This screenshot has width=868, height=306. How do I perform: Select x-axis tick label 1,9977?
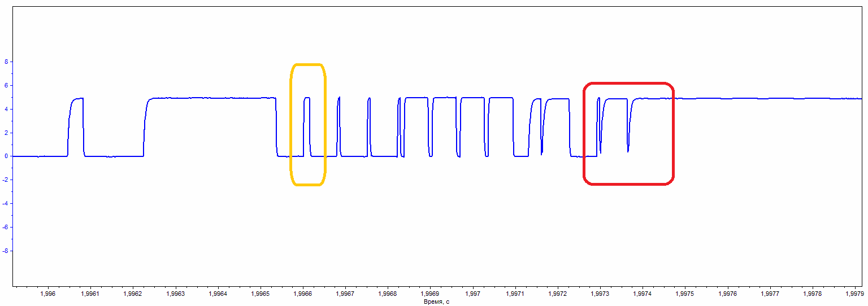[x=770, y=294]
